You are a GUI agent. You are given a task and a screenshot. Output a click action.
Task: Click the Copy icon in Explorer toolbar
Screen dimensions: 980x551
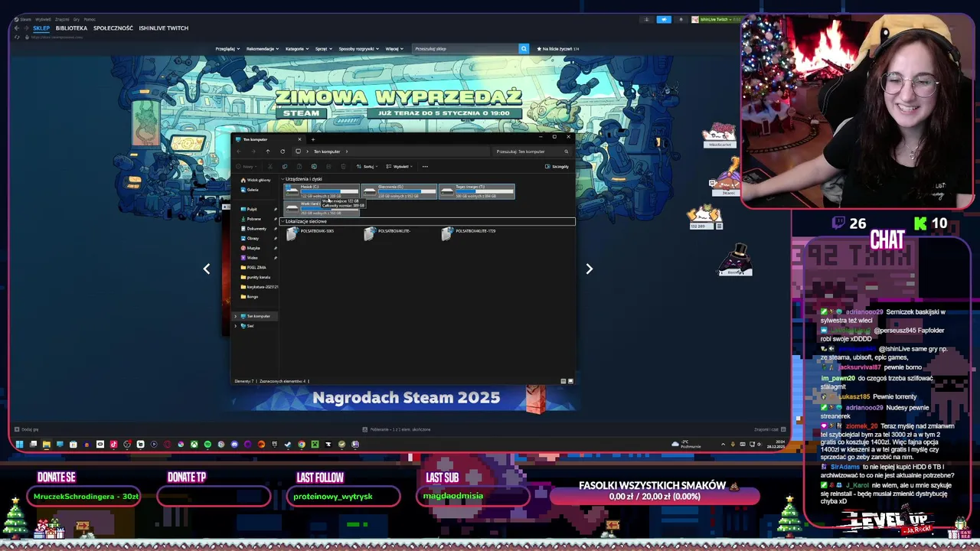click(x=285, y=166)
